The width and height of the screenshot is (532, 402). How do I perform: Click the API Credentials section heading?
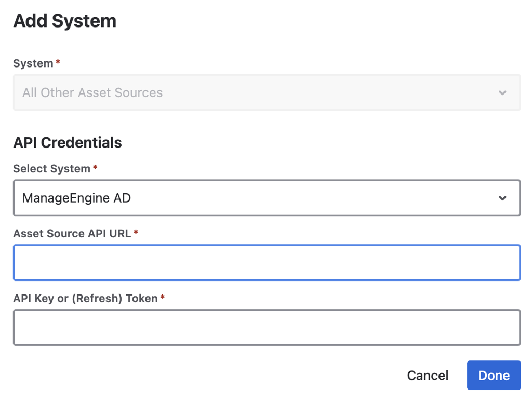68,143
